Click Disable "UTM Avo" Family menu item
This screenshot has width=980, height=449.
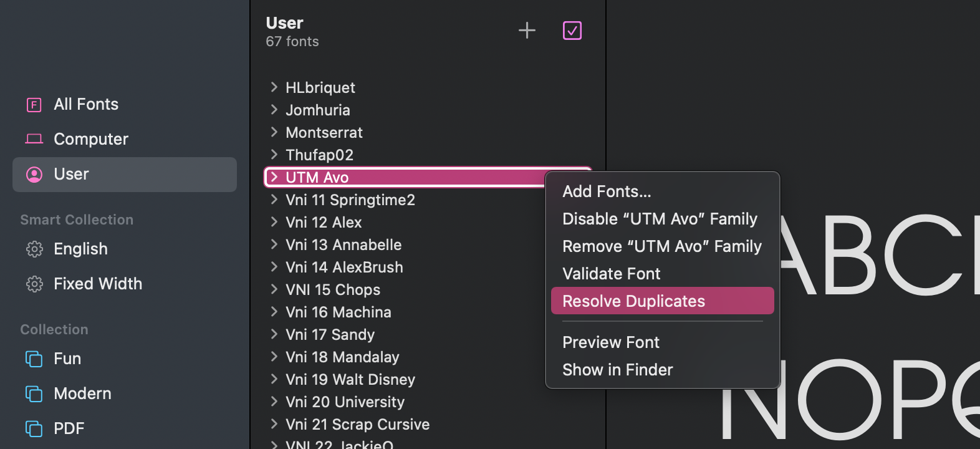click(660, 219)
